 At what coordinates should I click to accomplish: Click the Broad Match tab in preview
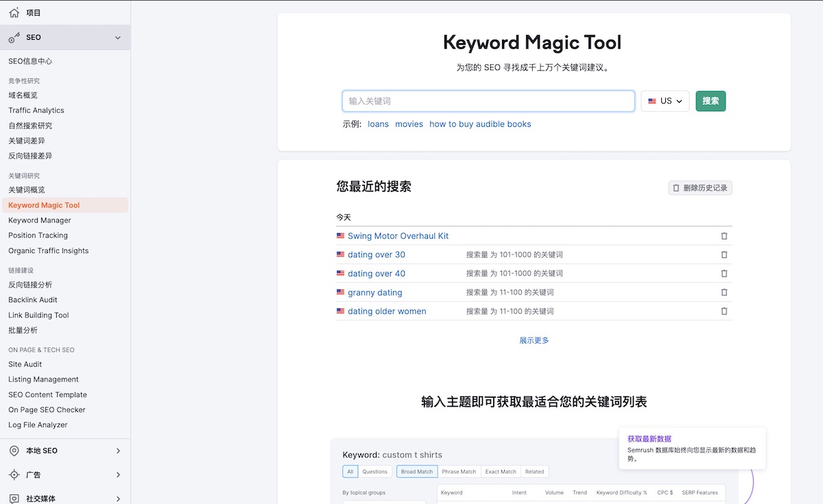pos(417,472)
